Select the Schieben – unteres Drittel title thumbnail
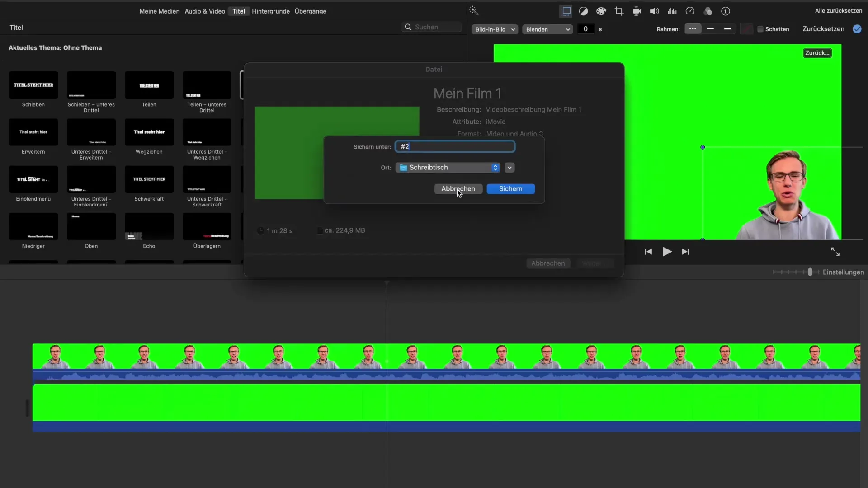The width and height of the screenshot is (868, 488). [91, 85]
